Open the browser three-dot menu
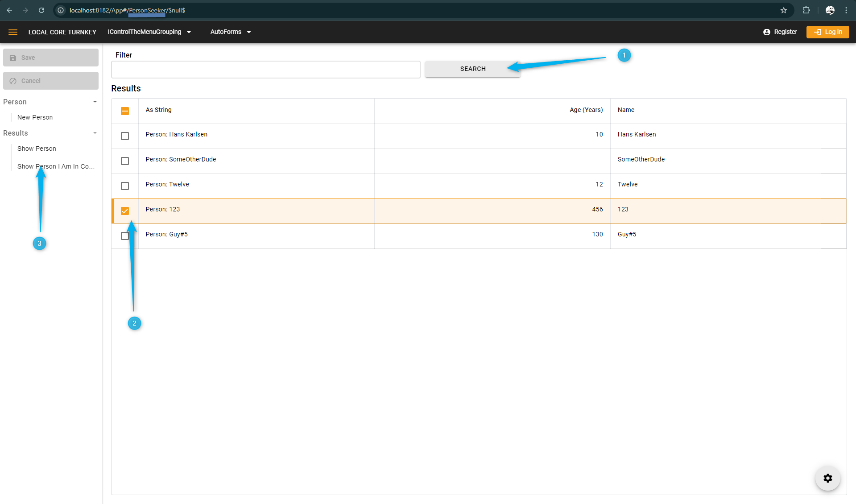 pyautogui.click(x=846, y=10)
